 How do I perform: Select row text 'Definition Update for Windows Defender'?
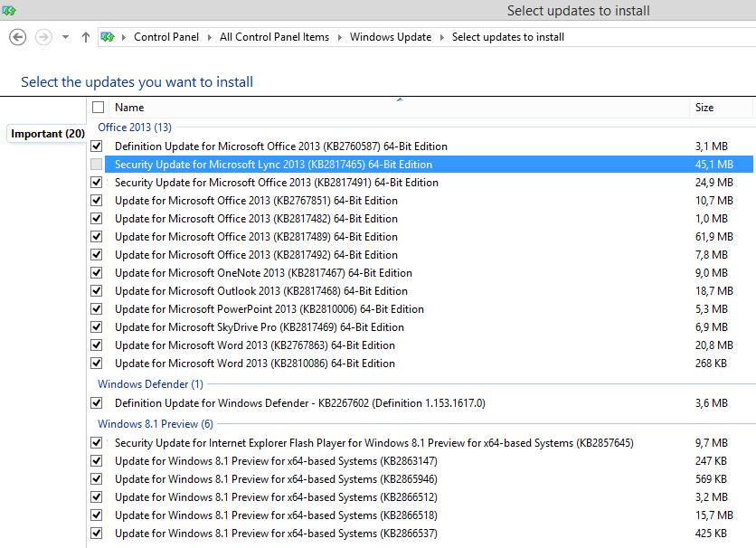tap(212, 403)
